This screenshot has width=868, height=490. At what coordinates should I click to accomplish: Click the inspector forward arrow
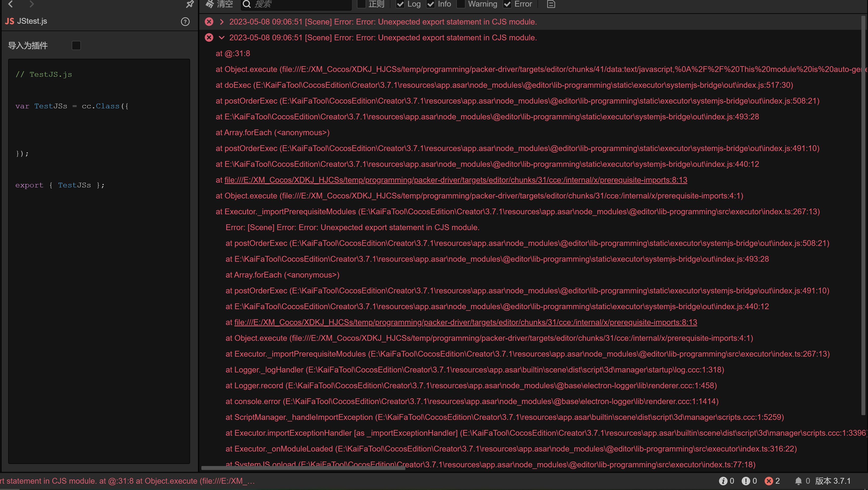(31, 4)
